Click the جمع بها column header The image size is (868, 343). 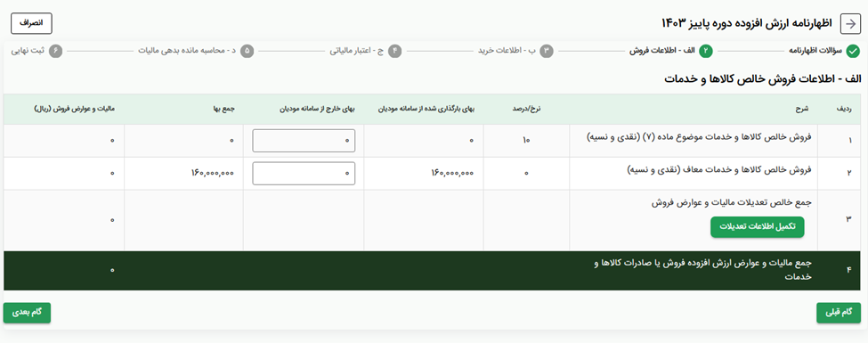click(x=223, y=110)
